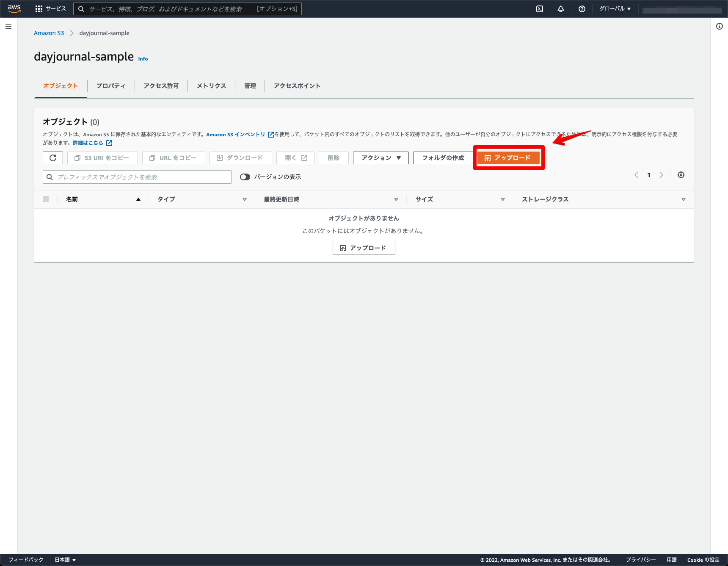Open フィードバック in footer
Image resolution: width=728 pixels, height=566 pixels.
tap(26, 560)
